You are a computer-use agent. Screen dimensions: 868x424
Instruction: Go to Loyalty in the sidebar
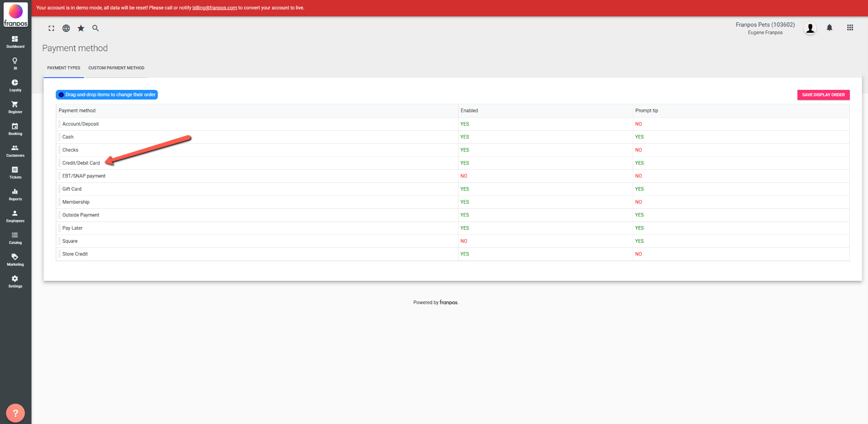point(15,85)
